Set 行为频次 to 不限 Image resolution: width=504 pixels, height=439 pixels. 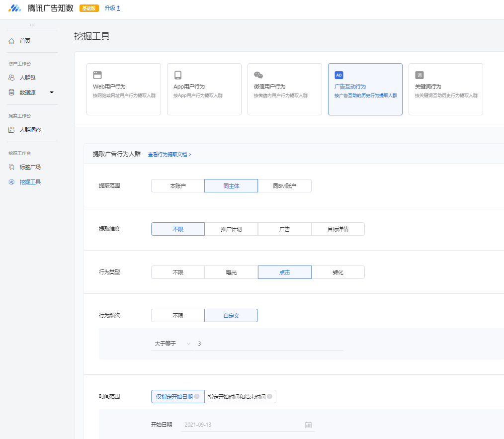click(x=178, y=316)
